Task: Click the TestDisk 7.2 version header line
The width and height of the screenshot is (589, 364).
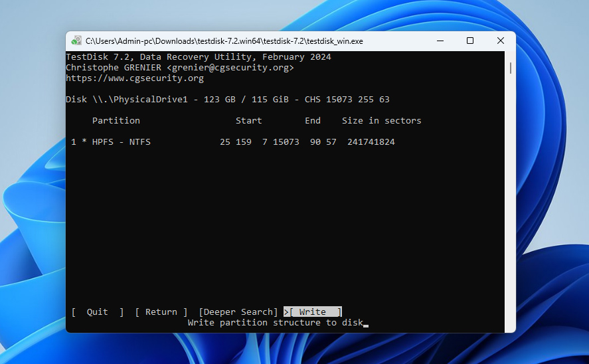Action: pyautogui.click(x=199, y=57)
